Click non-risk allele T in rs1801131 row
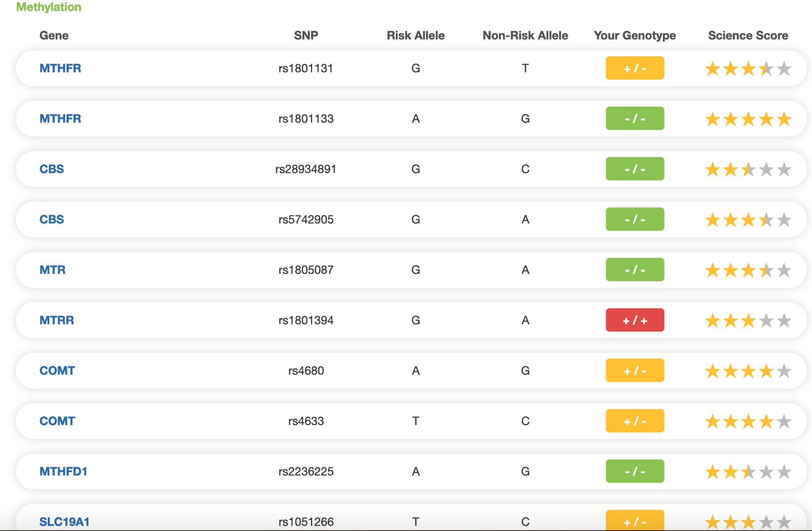This screenshot has width=812, height=531. click(x=525, y=68)
